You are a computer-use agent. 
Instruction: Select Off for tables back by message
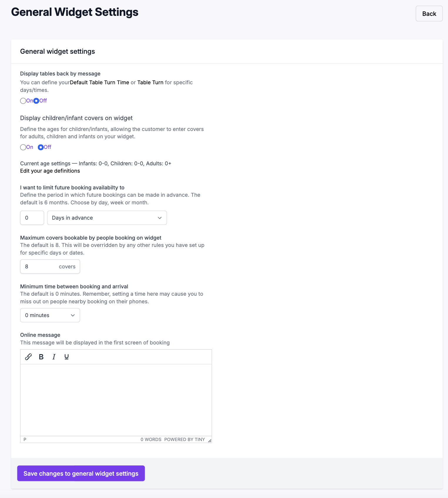pyautogui.click(x=36, y=101)
